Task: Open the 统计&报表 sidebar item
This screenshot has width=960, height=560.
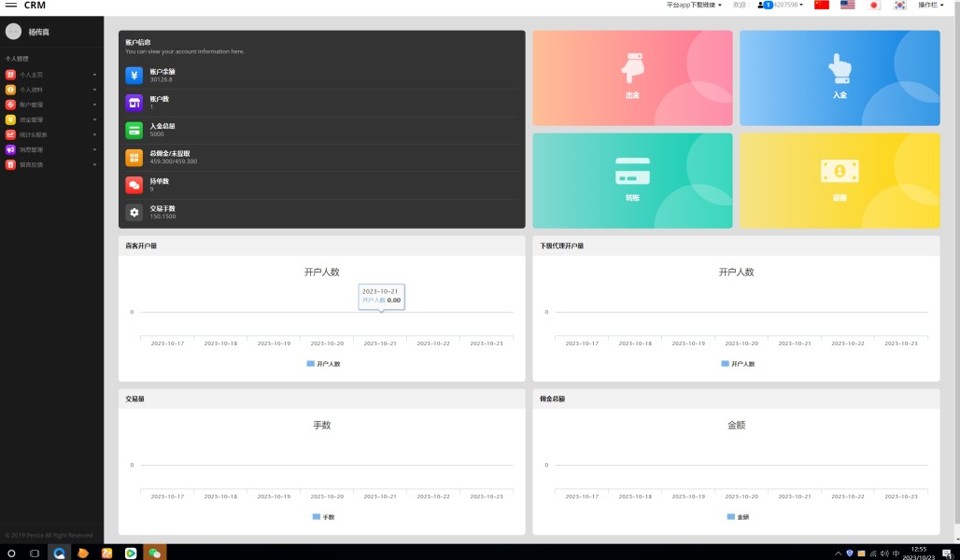Action: (51, 134)
